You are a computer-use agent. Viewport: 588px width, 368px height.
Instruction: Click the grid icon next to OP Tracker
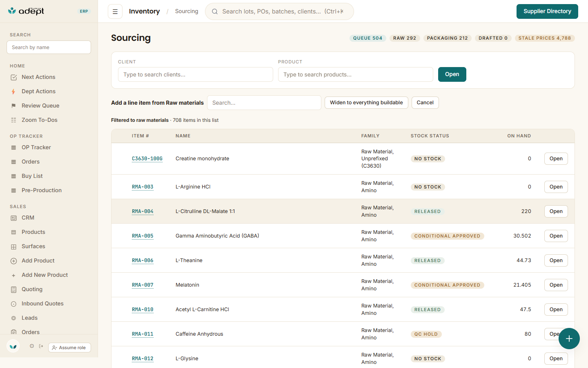pyautogui.click(x=13, y=148)
